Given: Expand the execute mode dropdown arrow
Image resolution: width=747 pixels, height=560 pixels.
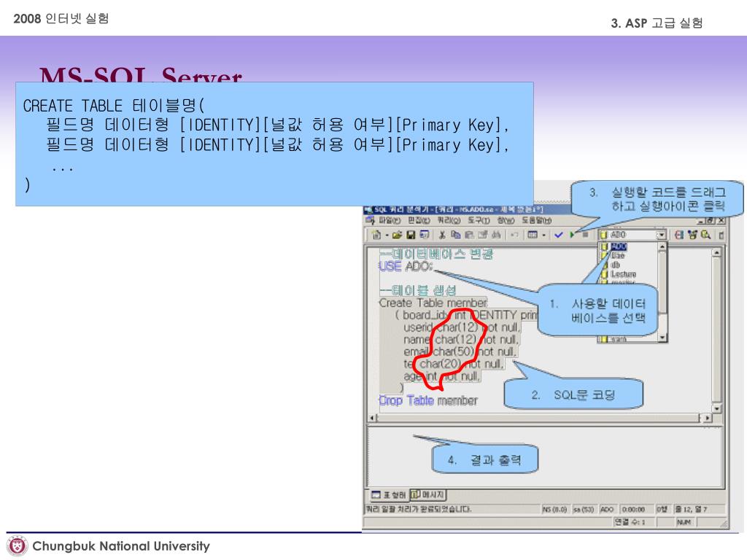Looking at the screenshot, I should 544,235.
